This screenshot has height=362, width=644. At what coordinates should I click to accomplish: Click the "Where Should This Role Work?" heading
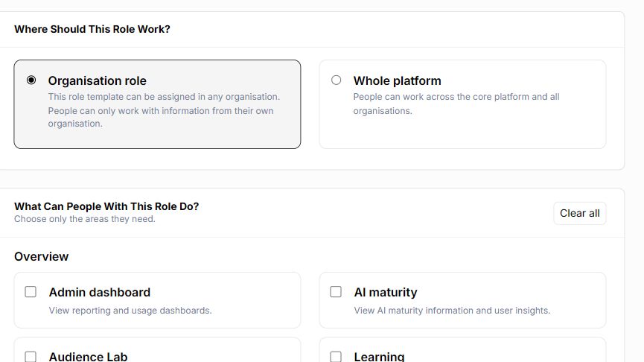coord(92,29)
